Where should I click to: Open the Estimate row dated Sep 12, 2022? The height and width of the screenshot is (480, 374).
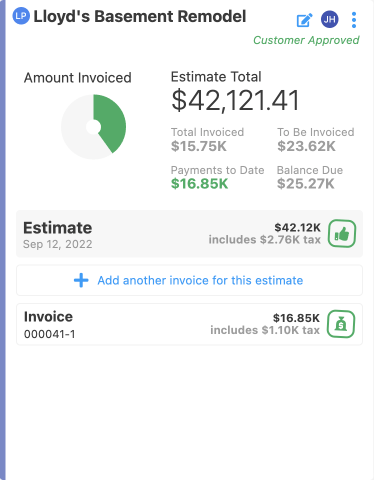tap(189, 234)
